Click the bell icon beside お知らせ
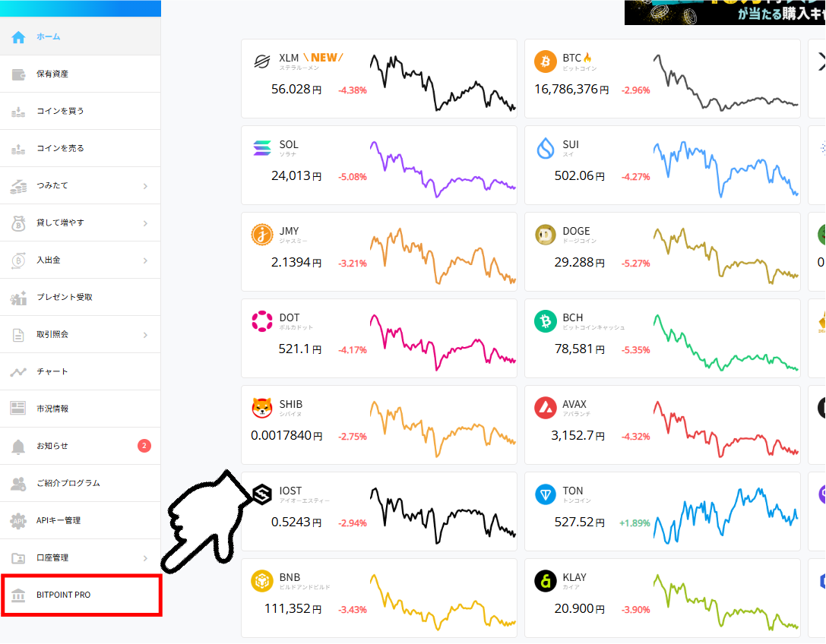Image resolution: width=826 pixels, height=644 pixels. (18, 447)
